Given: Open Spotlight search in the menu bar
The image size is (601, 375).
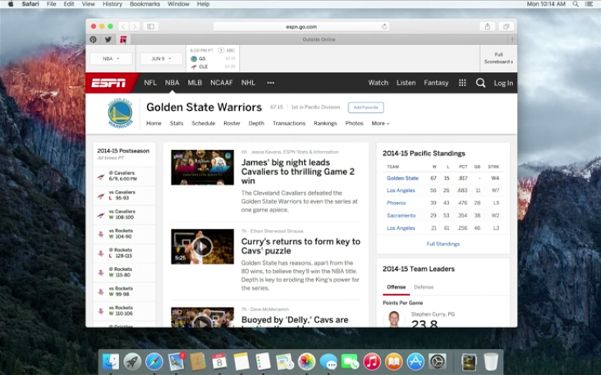Looking at the screenshot, I should 575,4.
